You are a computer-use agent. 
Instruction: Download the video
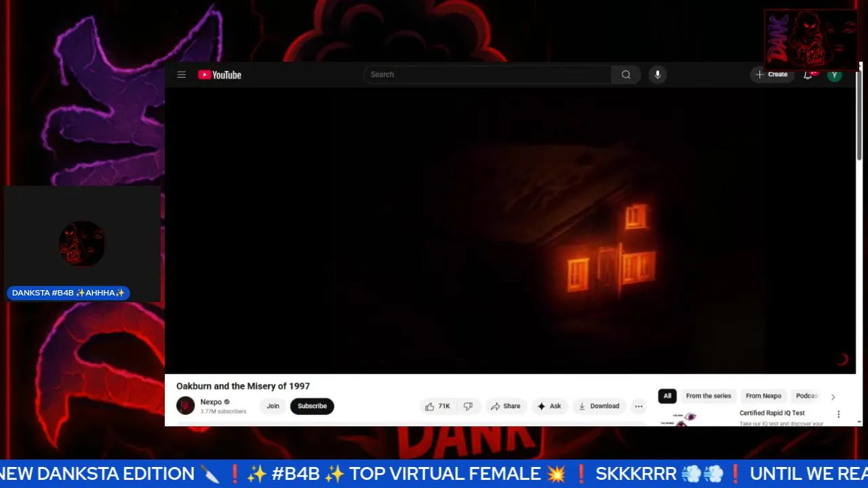pyautogui.click(x=598, y=406)
